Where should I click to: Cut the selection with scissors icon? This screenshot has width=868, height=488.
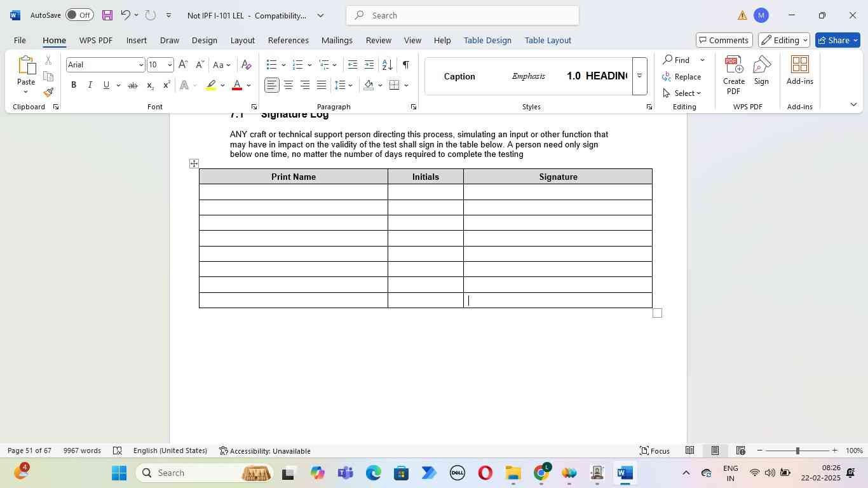coord(48,60)
